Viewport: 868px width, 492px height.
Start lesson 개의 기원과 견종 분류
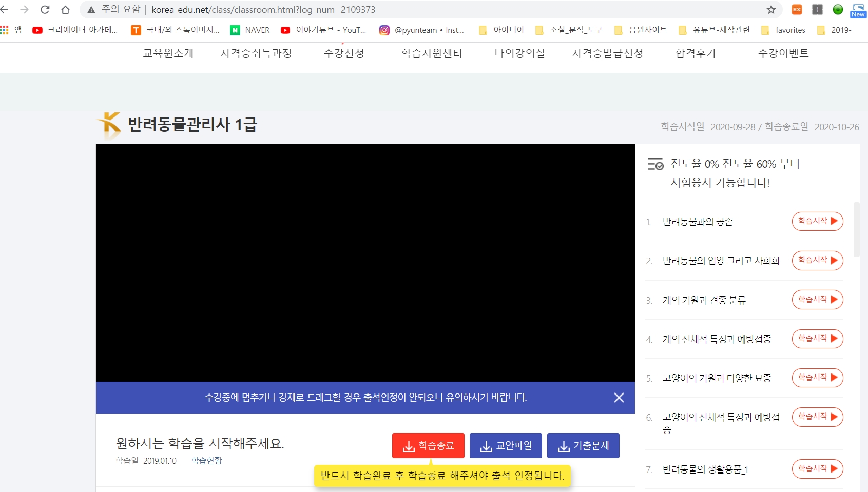(x=818, y=300)
